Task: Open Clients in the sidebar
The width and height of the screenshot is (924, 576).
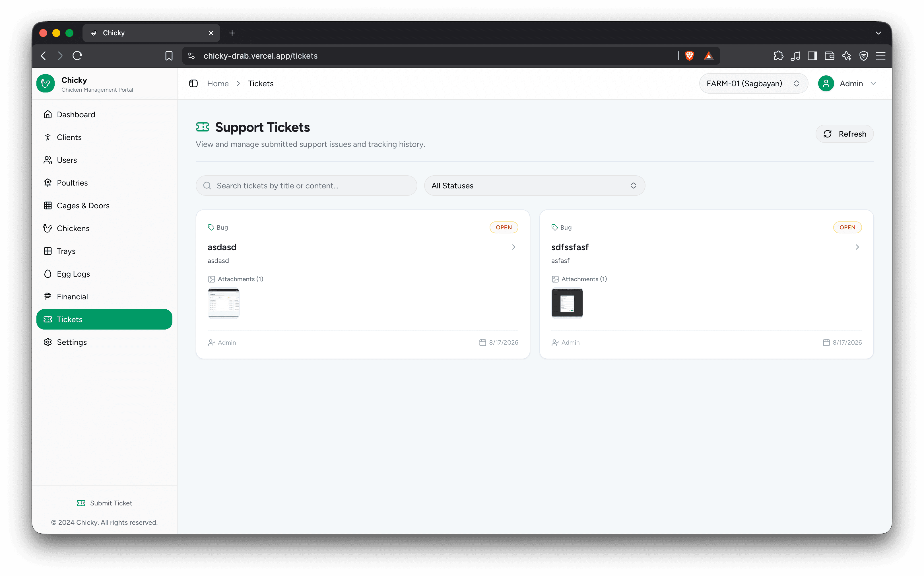Action: tap(104, 137)
